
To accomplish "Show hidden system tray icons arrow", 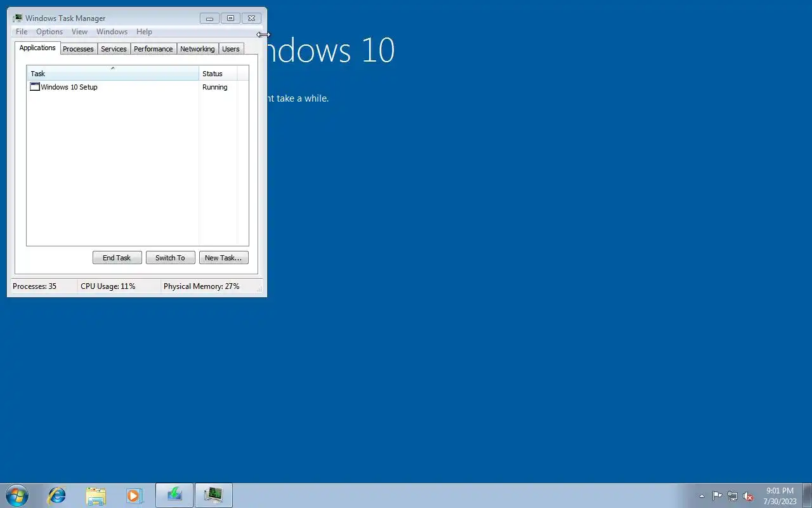I will point(702,496).
